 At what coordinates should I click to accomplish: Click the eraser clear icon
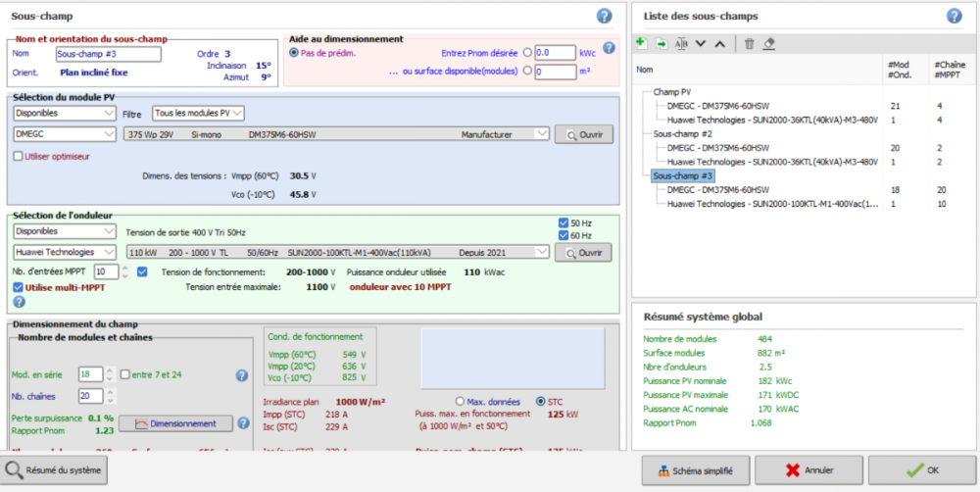769,44
